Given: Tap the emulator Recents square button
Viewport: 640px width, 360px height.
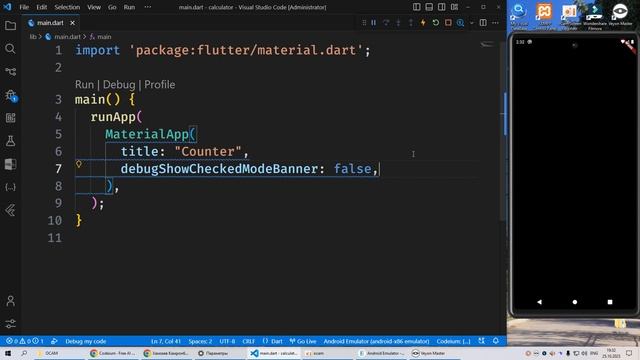Looking at the screenshot, I should [610, 302].
